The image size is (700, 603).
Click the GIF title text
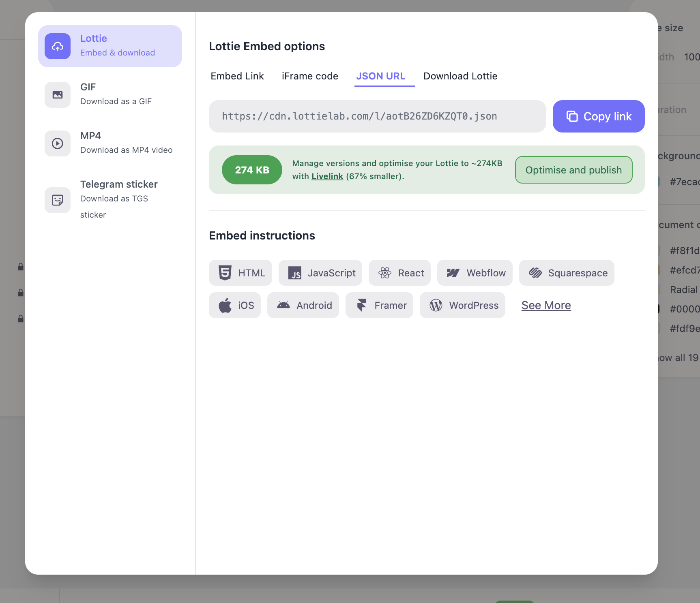[88, 87]
